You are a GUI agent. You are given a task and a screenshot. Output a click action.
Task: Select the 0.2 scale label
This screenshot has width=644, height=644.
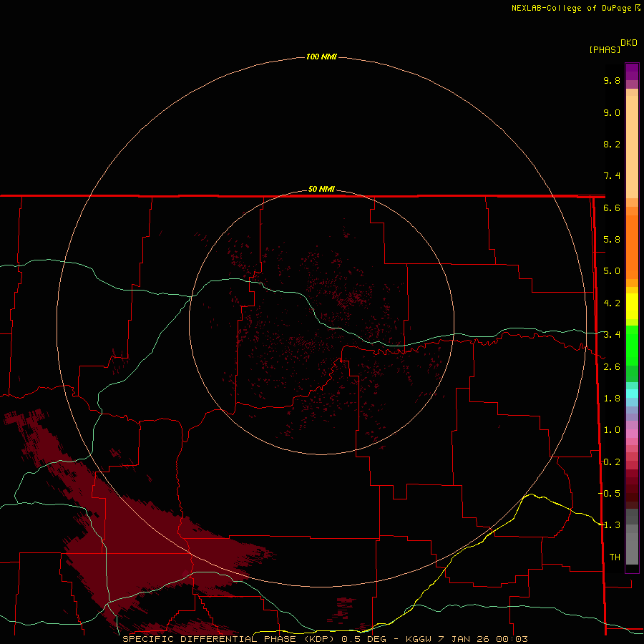click(x=612, y=462)
